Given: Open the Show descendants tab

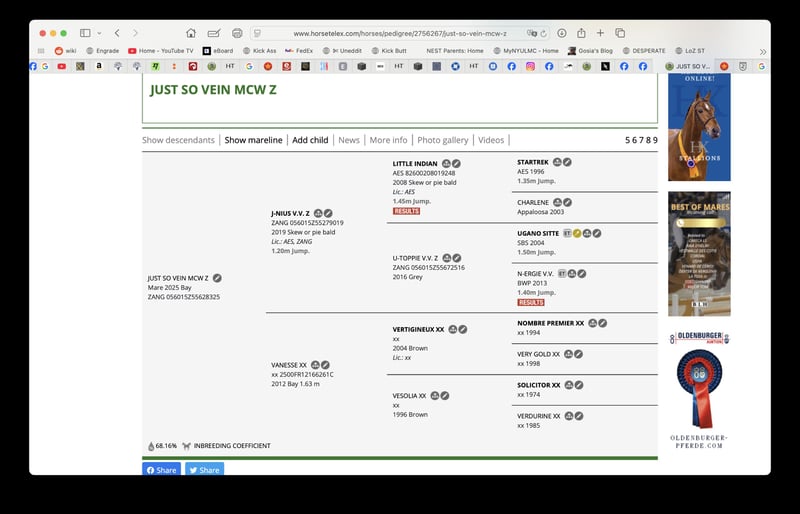Looking at the screenshot, I should point(178,140).
